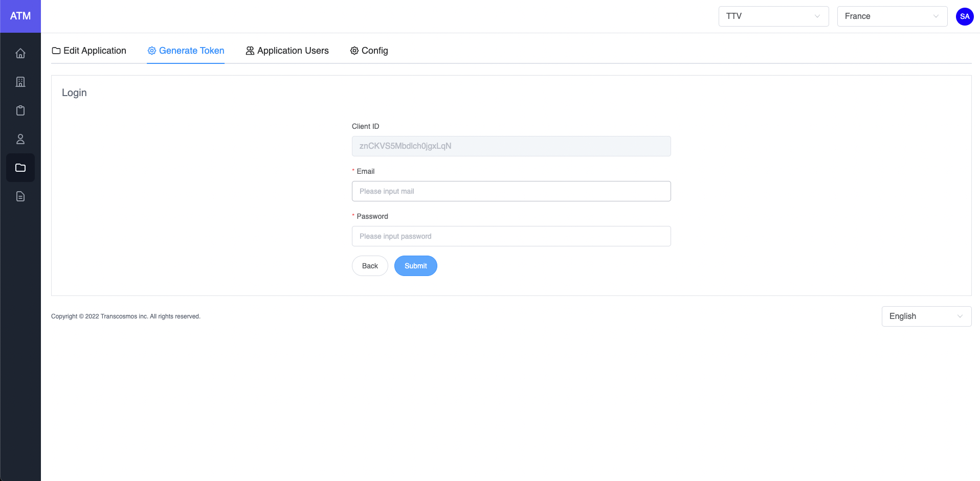Screen dimensions: 980x481
Task: Open the France country dropdown
Action: click(892, 16)
